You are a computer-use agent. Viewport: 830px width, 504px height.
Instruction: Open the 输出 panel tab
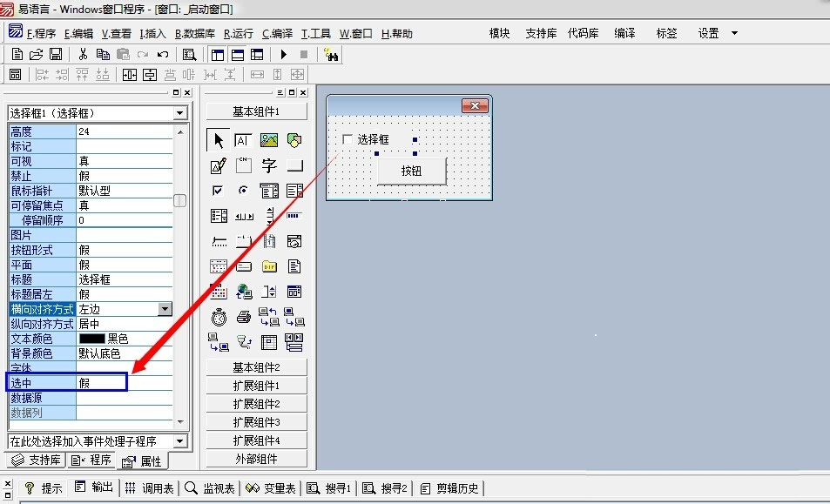click(x=94, y=487)
